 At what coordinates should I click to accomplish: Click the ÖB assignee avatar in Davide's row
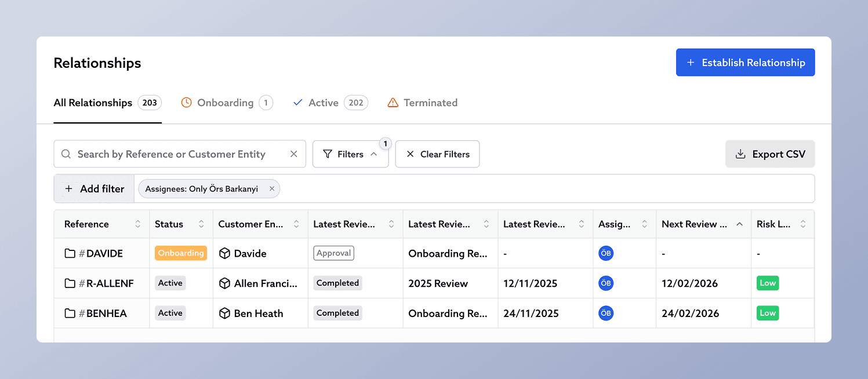click(x=605, y=253)
